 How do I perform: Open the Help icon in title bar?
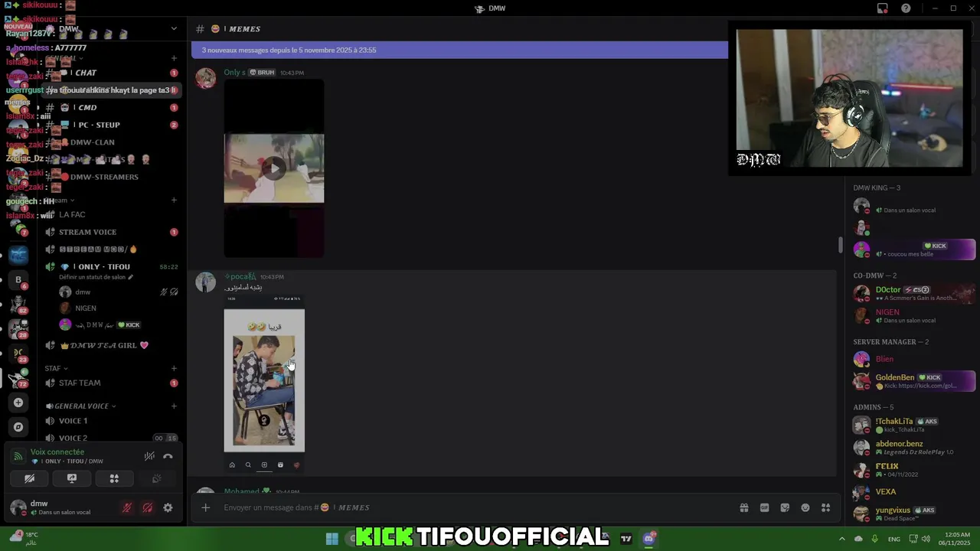pos(906,8)
